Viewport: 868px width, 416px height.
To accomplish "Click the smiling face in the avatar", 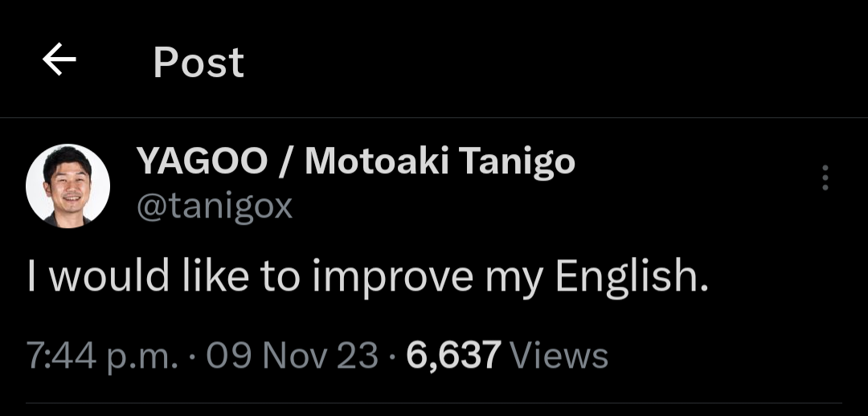I will click(x=68, y=177).
